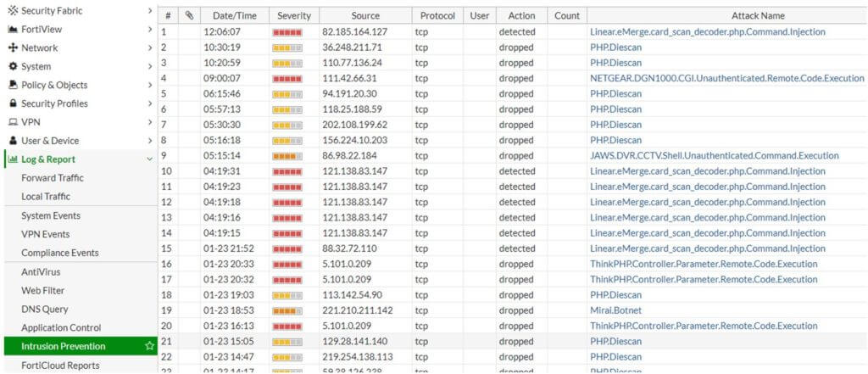
Task: Click the Policy & Objects icon
Action: [13, 85]
